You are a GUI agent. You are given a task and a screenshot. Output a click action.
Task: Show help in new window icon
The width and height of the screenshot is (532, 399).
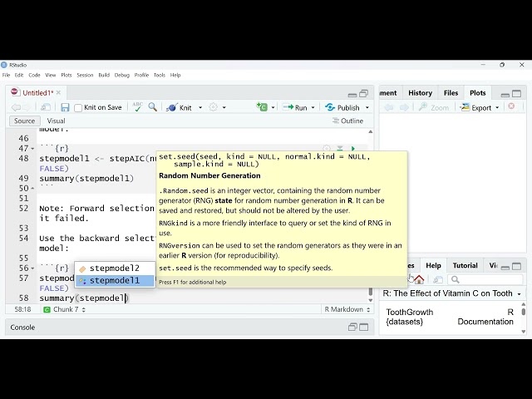click(x=438, y=279)
